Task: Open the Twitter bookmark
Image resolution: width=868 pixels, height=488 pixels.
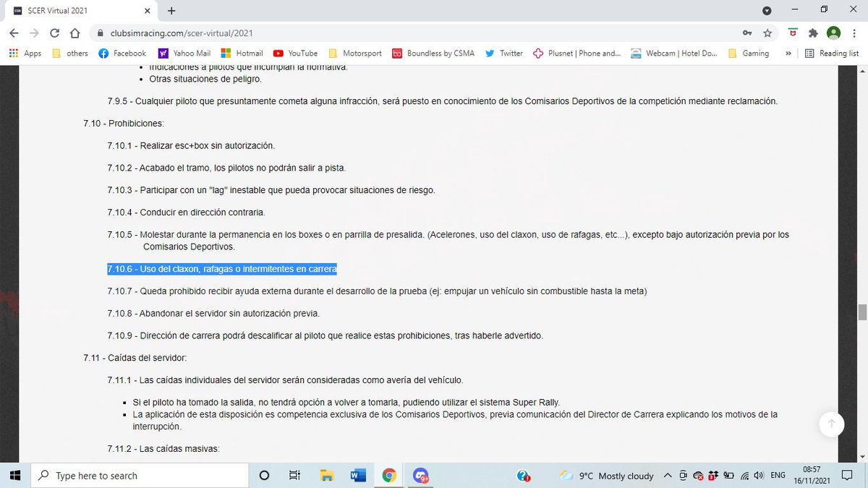Action: point(504,53)
